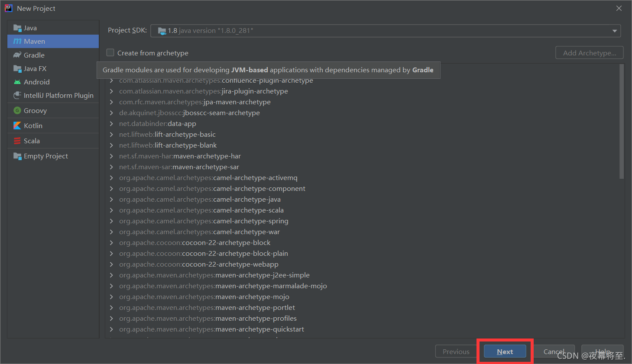Click the Cancel button
This screenshot has width=632, height=364.
554,351
